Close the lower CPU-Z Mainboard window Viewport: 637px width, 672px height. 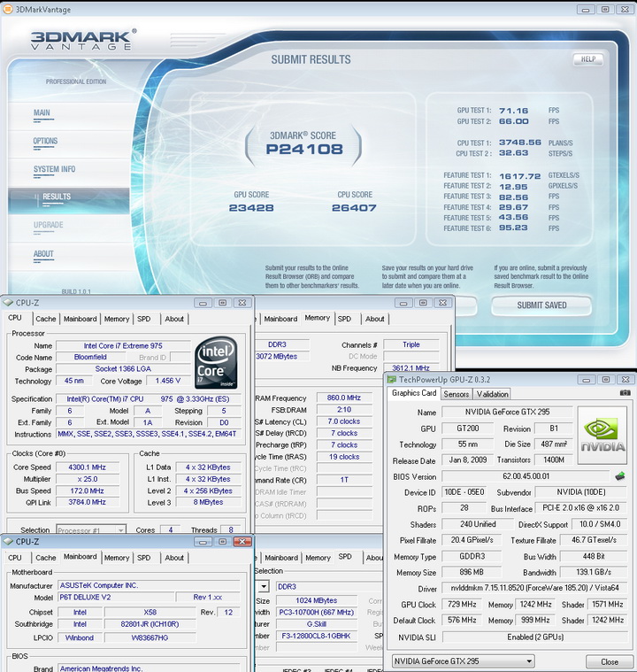coord(242,542)
